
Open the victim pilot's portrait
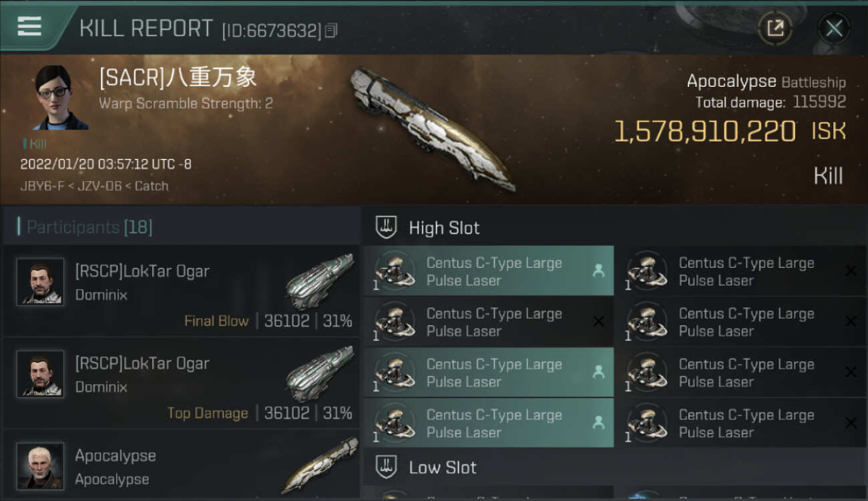(x=60, y=97)
